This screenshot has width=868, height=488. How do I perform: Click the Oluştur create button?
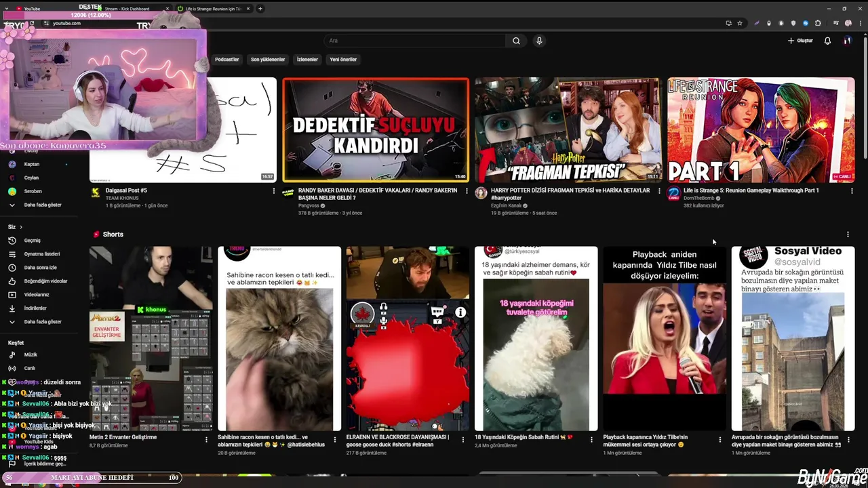(x=800, y=41)
